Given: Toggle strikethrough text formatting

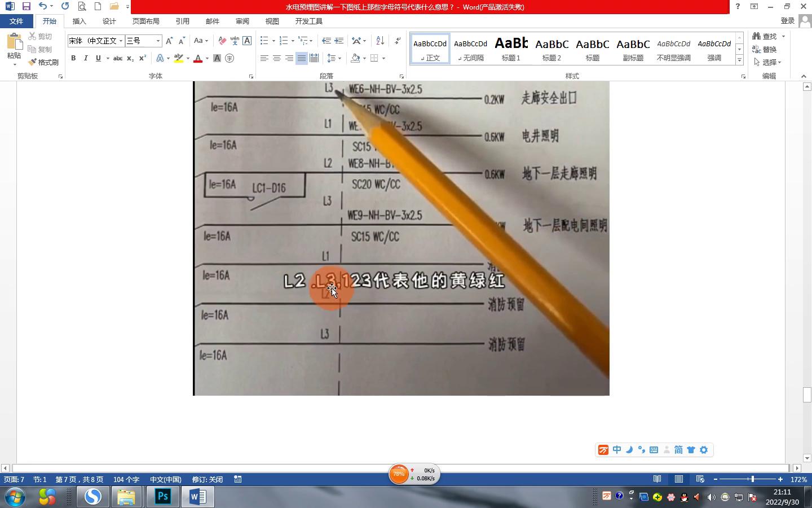Looking at the screenshot, I should [117, 58].
